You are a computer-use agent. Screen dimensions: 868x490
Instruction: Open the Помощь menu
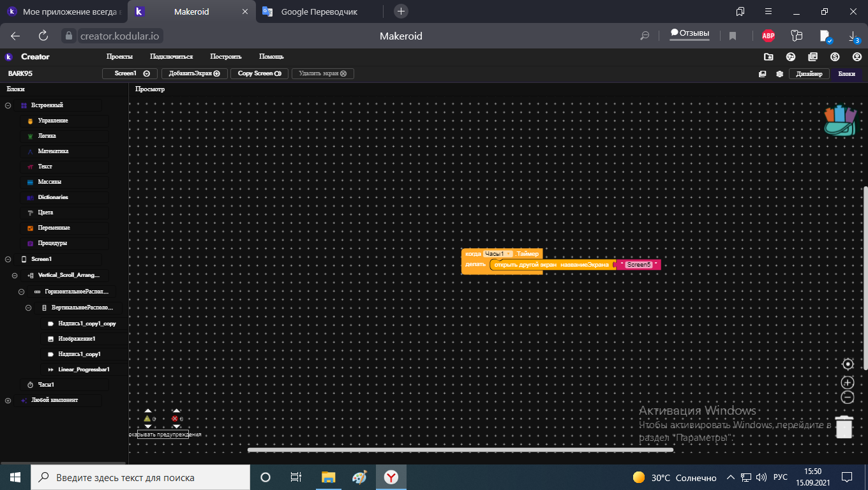pyautogui.click(x=271, y=57)
